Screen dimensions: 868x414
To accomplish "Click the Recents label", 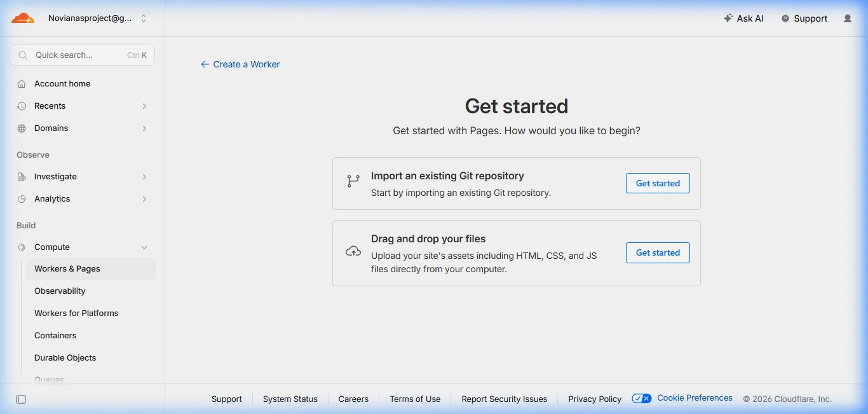I will [x=50, y=106].
